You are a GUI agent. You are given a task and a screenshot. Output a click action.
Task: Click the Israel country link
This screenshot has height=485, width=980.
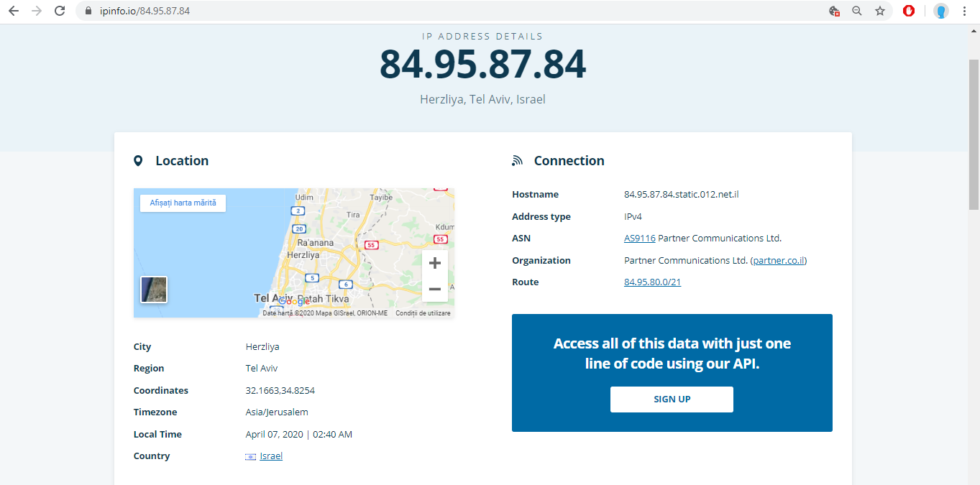(x=271, y=456)
